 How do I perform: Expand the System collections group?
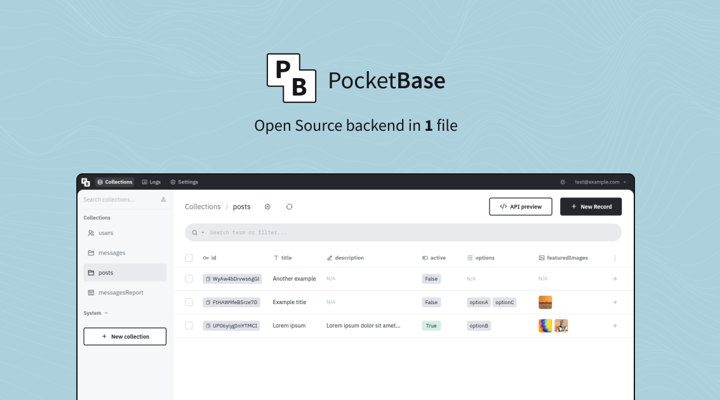(96, 313)
